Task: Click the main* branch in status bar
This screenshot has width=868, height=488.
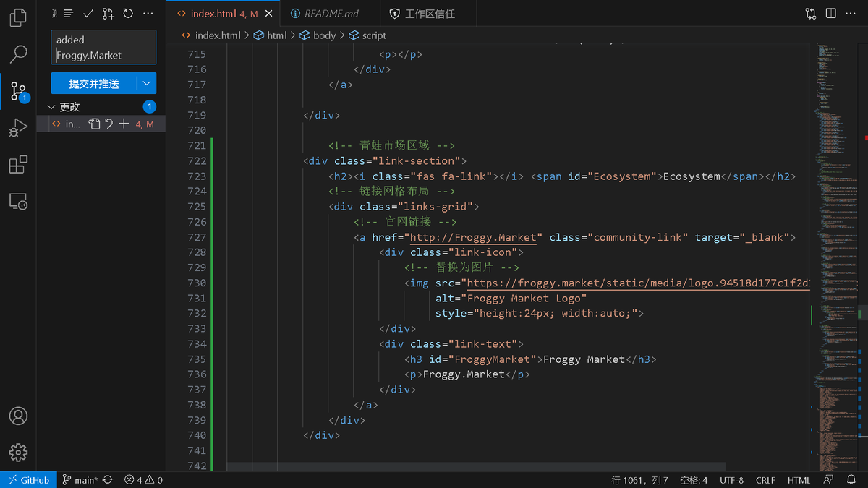Action: (80, 480)
